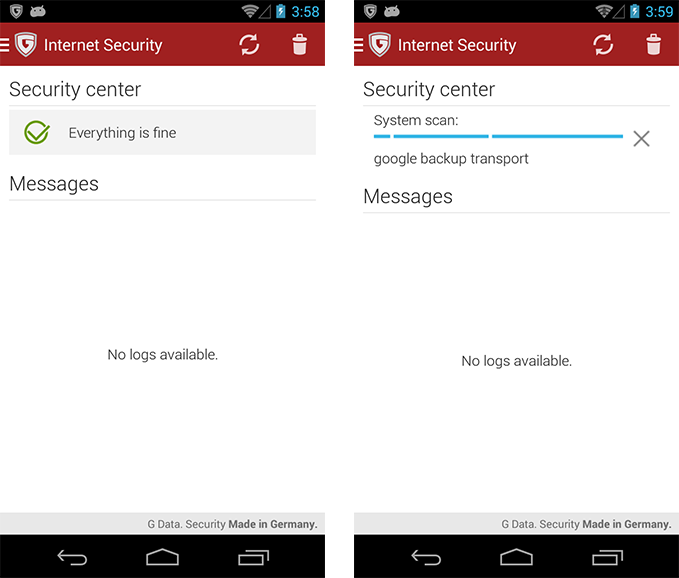679x578 pixels.
Task: Click the G Data shield logo on left phone
Action: tap(26, 45)
